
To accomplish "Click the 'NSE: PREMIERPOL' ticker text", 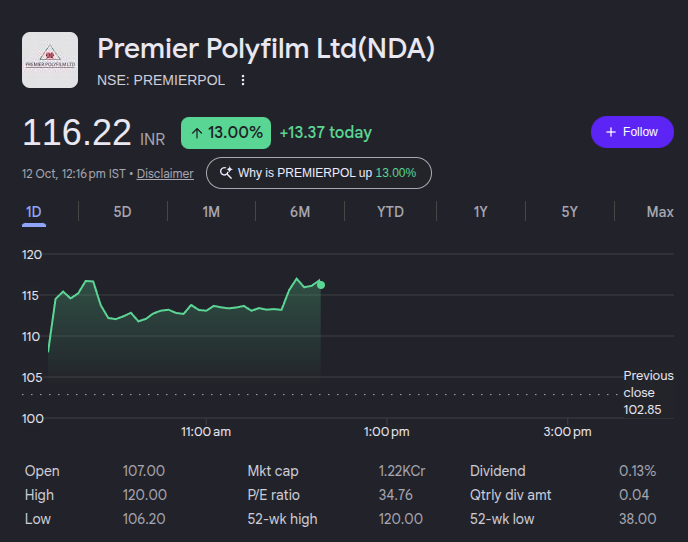I will [161, 80].
